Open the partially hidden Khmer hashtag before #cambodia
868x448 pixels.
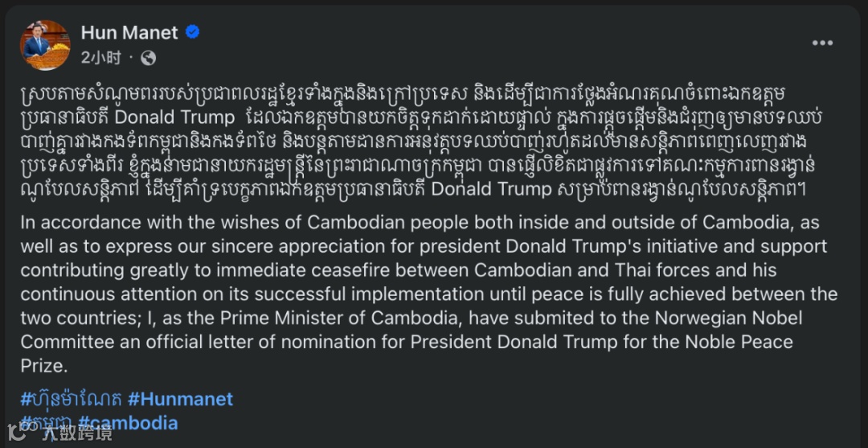click(47, 422)
